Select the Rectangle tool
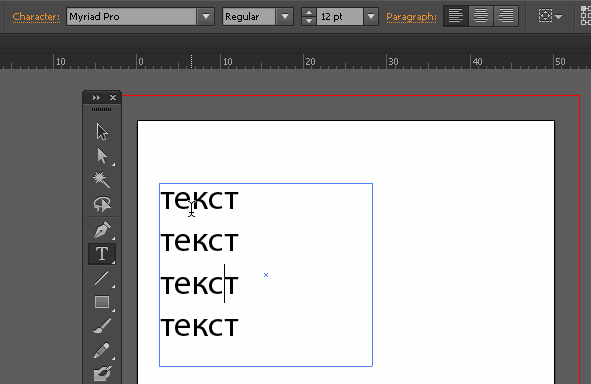The image size is (591, 384). [102, 302]
